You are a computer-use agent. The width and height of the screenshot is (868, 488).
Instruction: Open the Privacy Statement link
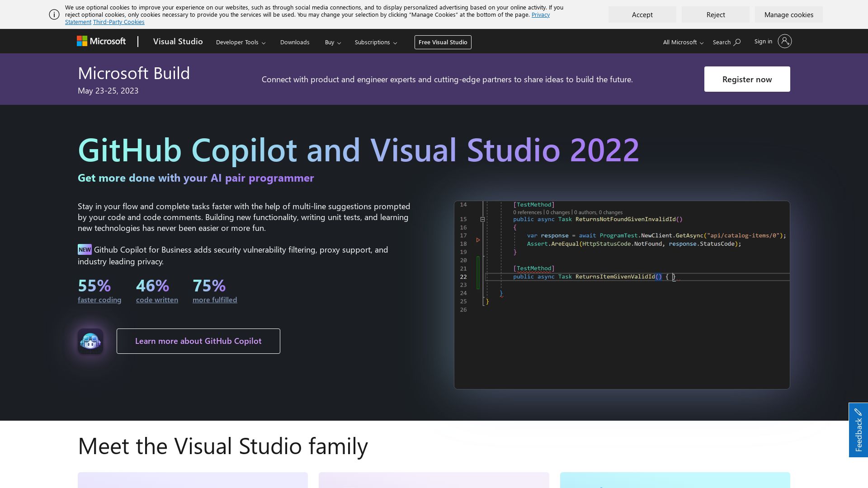(x=540, y=14)
